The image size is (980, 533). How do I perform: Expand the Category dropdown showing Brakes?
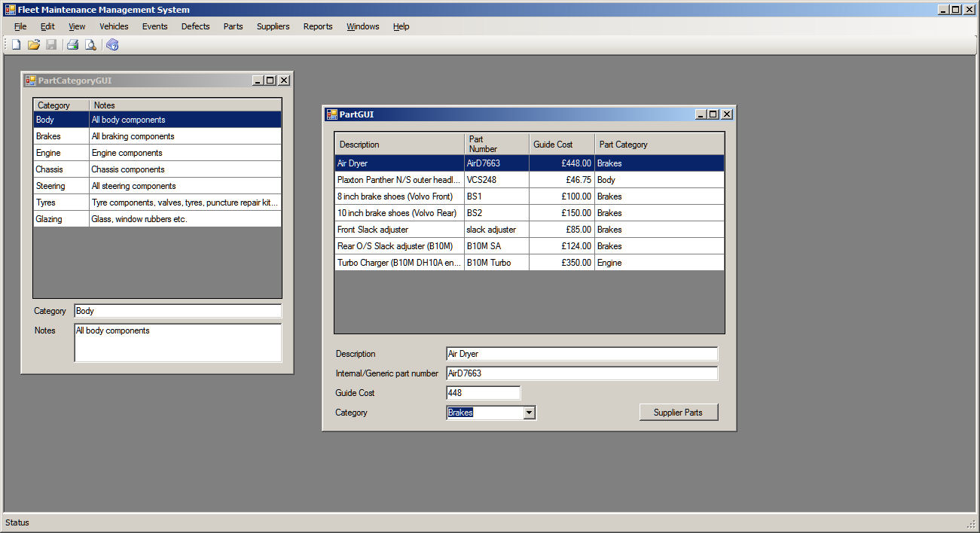(529, 413)
